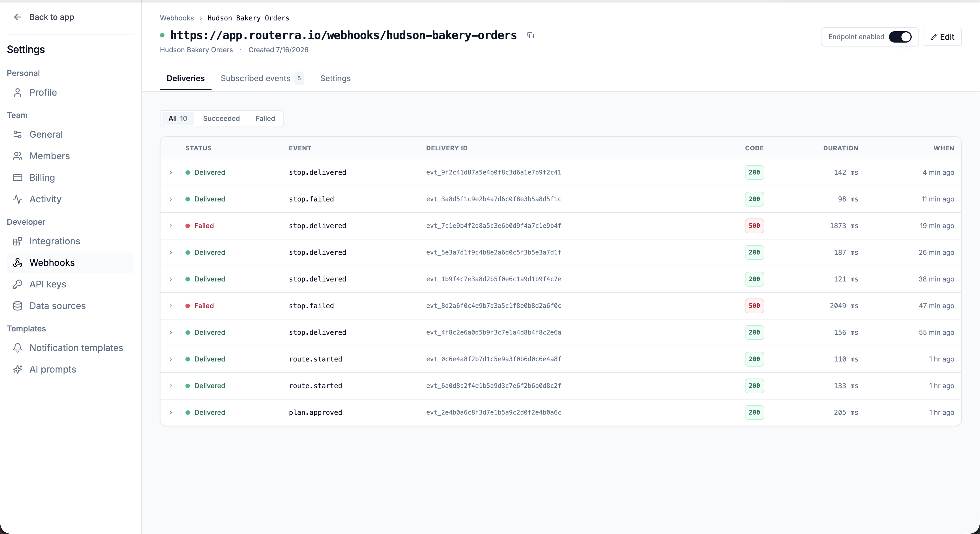Click the pencil icon in Edit button

(934, 37)
